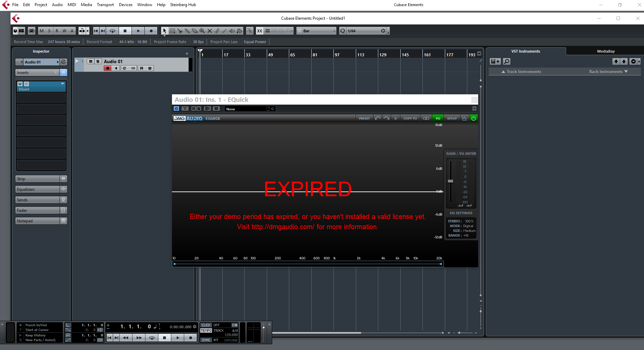This screenshot has height=350, width=644.
Task: Open the Transport menu
Action: [105, 5]
